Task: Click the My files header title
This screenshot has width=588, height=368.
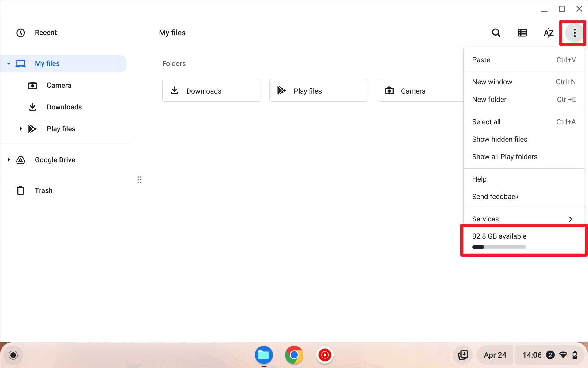Action: (x=172, y=33)
